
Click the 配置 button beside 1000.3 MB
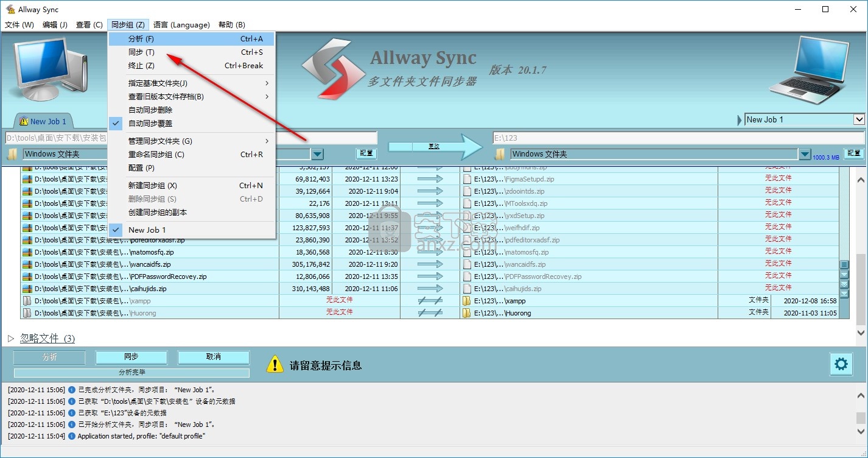[853, 153]
